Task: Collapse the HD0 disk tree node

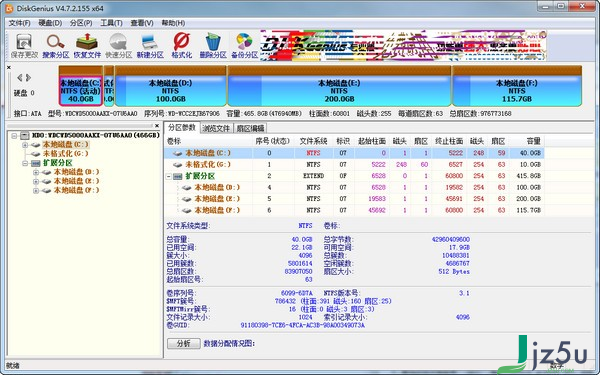Action: coord(15,135)
